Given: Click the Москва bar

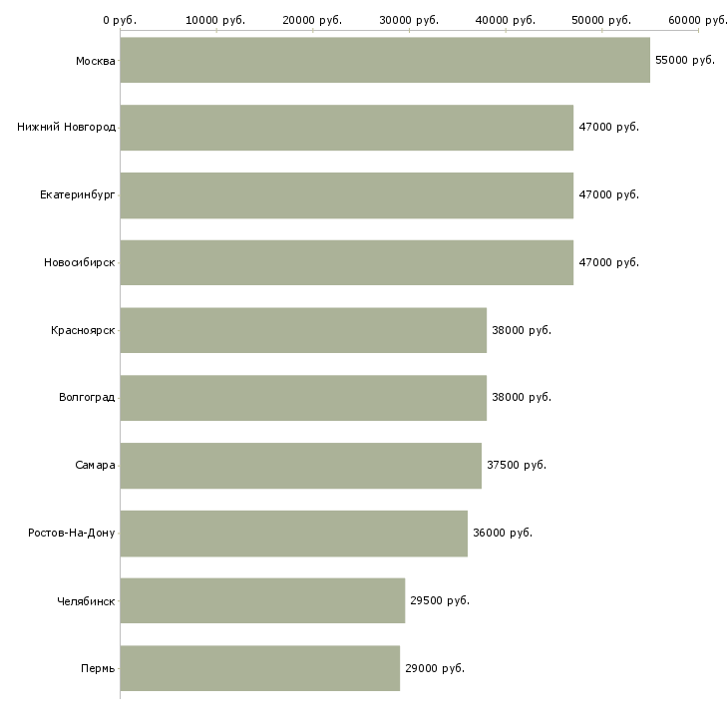Looking at the screenshot, I should click(x=385, y=60).
